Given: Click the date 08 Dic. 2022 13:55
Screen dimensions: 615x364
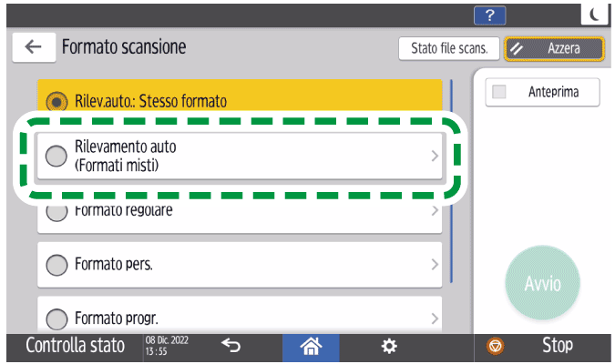Looking at the screenshot, I should [x=167, y=346].
